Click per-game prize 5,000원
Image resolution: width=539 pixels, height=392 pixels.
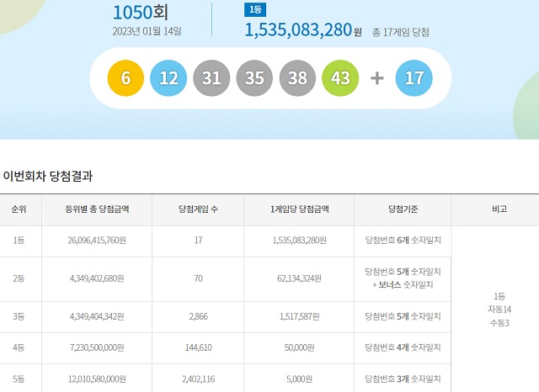(x=300, y=379)
